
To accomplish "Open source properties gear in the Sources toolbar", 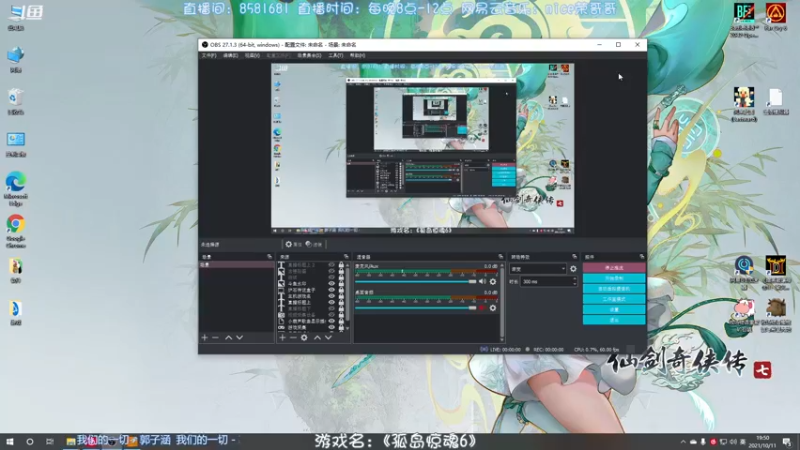I will tap(304, 338).
